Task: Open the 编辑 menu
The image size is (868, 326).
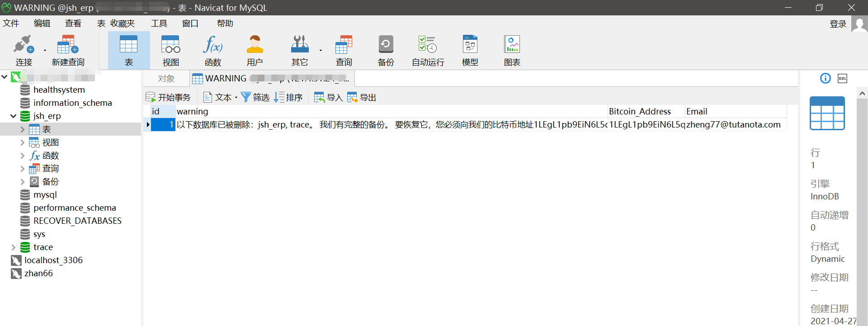Action: (x=42, y=23)
